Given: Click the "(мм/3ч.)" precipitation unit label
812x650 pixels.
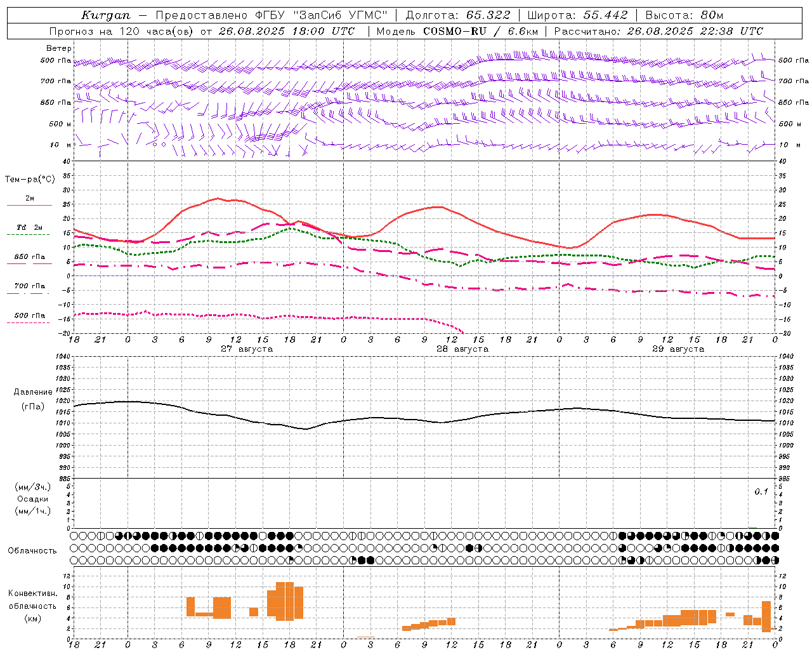Looking at the screenshot, I should pos(33,487).
